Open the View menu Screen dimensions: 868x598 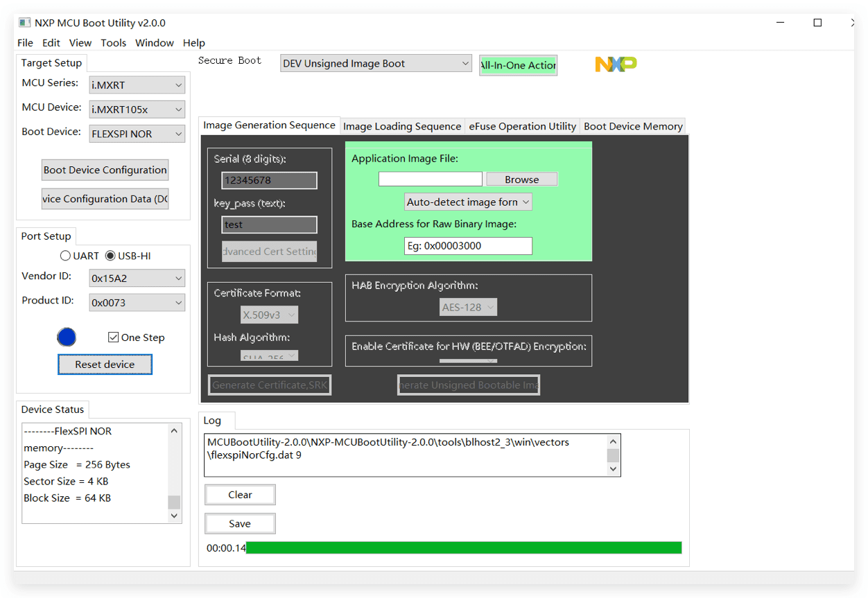point(80,43)
